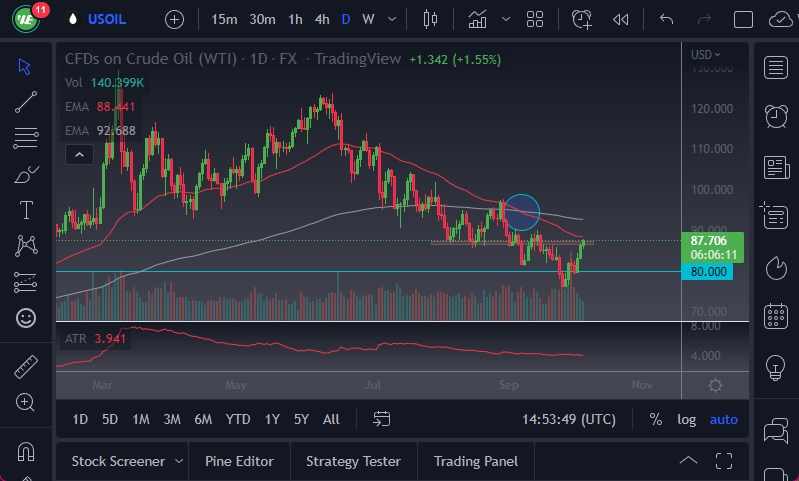Screen dimensions: 799x481
Task: Toggle the percent scale option
Action: (655, 419)
